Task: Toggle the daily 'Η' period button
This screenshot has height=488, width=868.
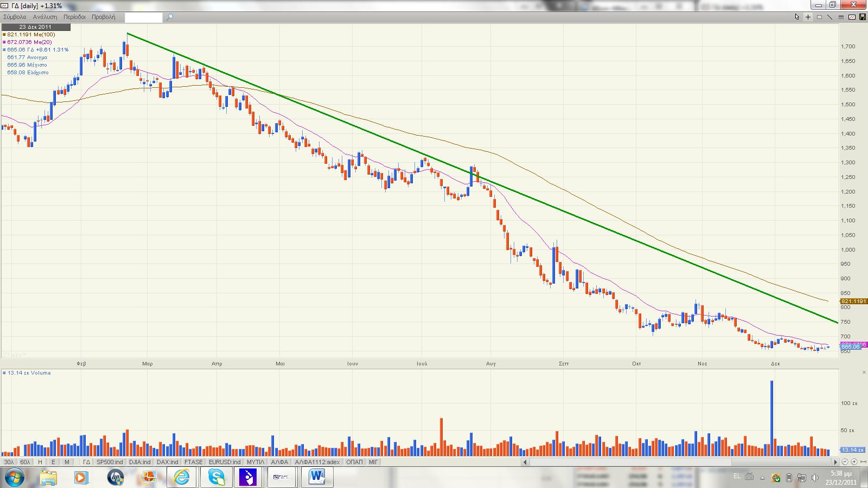Action: [x=40, y=462]
